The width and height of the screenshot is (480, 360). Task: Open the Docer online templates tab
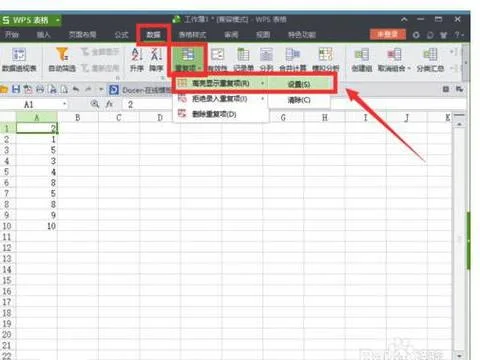[x=140, y=90]
